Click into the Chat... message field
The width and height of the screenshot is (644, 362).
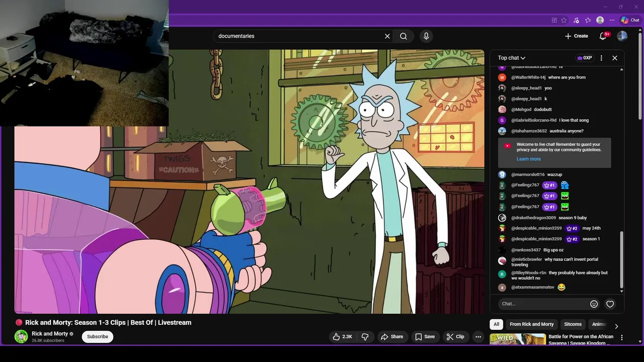point(543,304)
